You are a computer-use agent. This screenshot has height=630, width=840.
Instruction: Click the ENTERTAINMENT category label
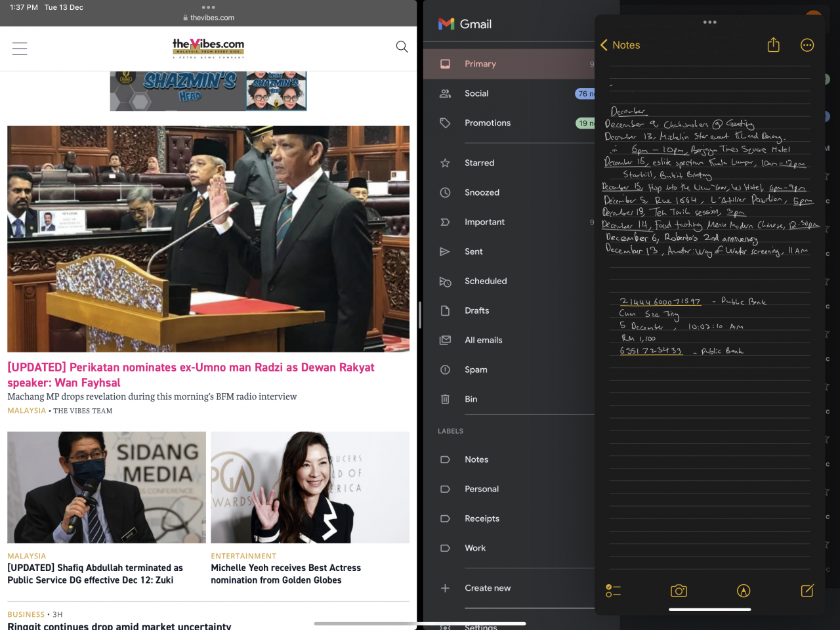(243, 556)
